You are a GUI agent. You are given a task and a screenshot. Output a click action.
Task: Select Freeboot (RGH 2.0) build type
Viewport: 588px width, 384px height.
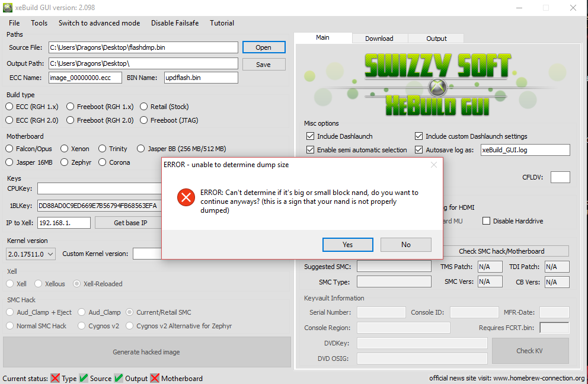tap(100, 120)
